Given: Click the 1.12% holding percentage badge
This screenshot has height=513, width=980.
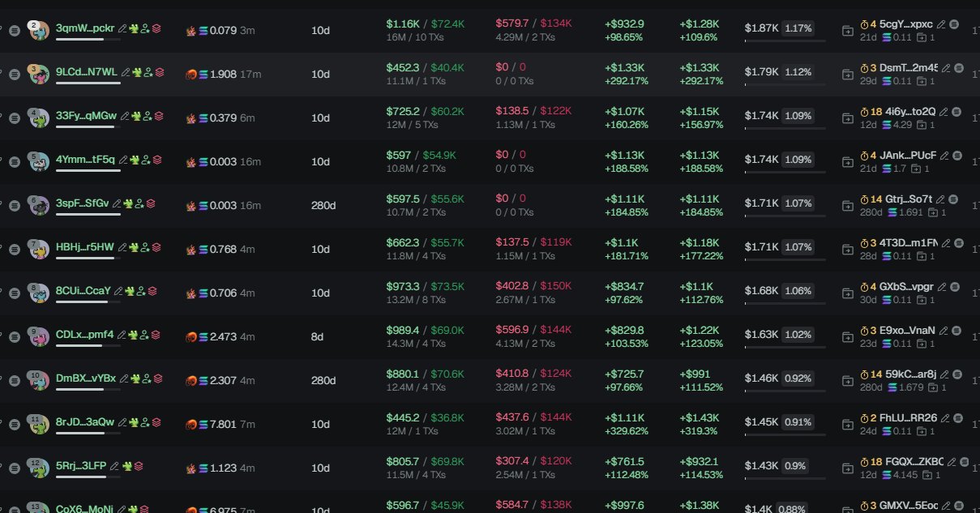Looking at the screenshot, I should (x=798, y=72).
